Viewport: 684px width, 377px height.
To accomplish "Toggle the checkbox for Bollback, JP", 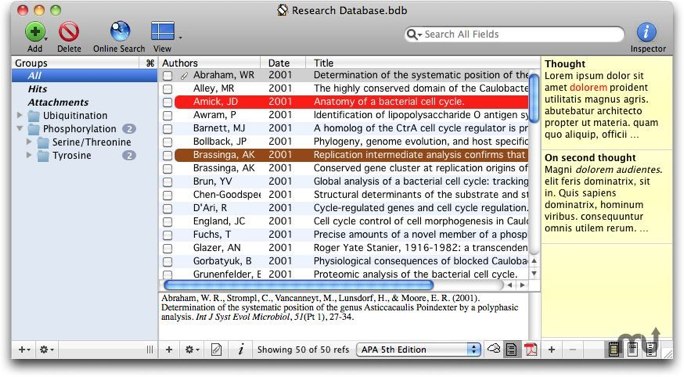I will point(168,142).
